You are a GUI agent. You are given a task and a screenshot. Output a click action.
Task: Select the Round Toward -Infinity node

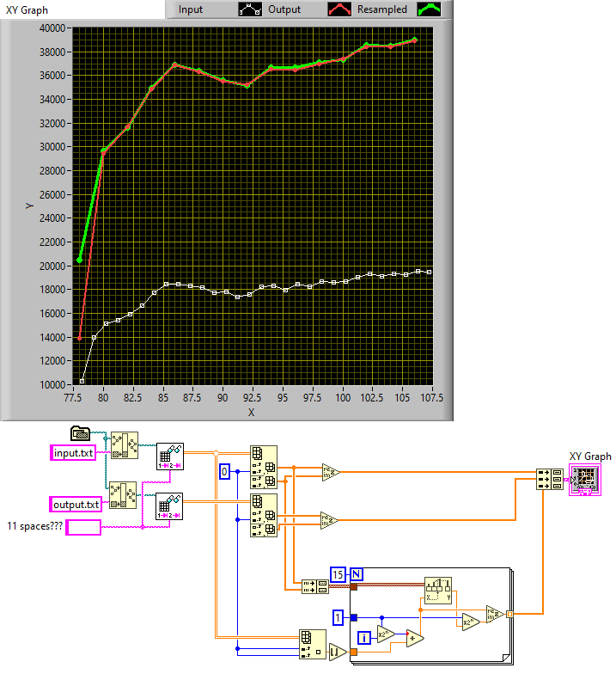(x=338, y=653)
